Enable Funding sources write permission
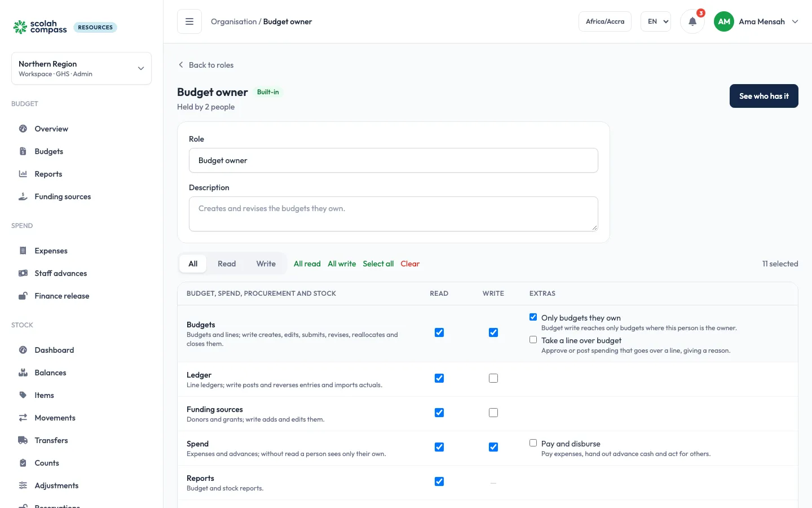Screen dimensions: 812x508 click(x=493, y=413)
